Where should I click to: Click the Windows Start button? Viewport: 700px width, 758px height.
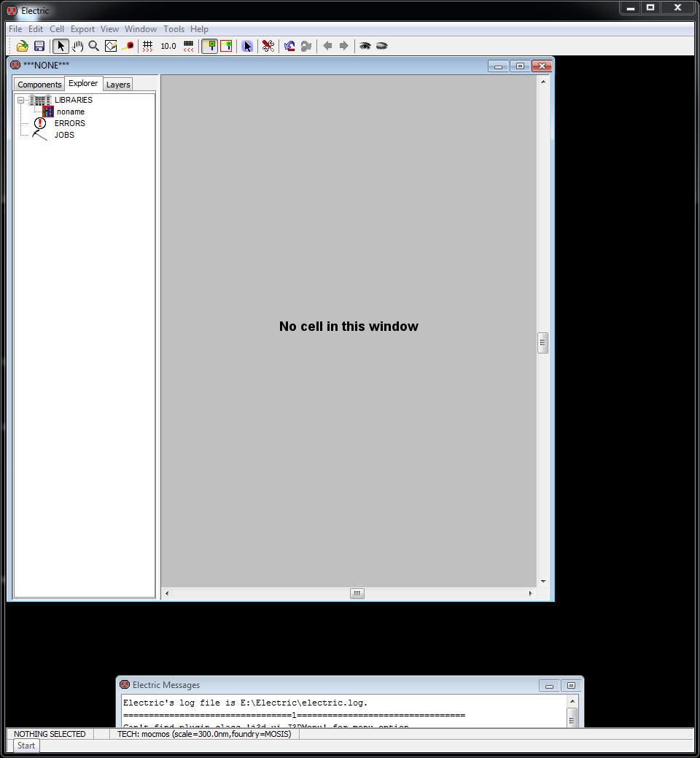(x=26, y=746)
